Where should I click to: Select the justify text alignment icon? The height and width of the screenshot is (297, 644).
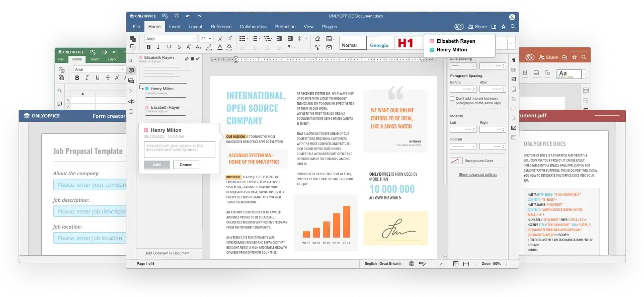coord(279,47)
